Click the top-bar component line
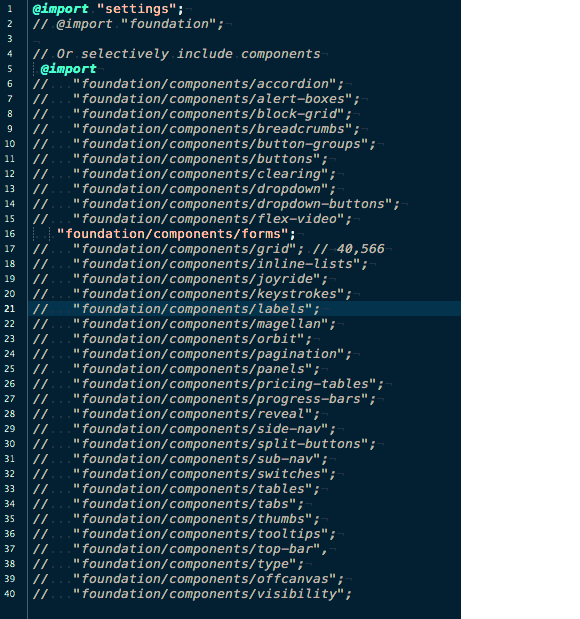The width and height of the screenshot is (580, 619). (181, 549)
